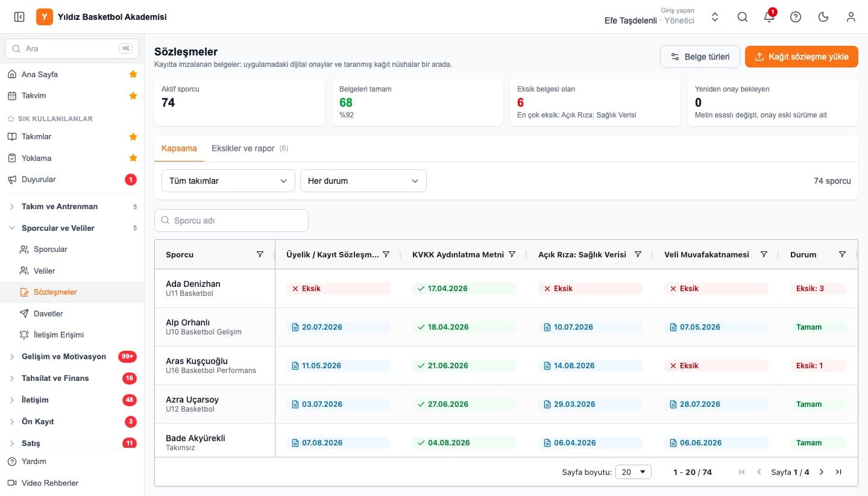
Task: Filter the Üyelik / Kayıt Sözleşmesi column
Action: click(386, 254)
